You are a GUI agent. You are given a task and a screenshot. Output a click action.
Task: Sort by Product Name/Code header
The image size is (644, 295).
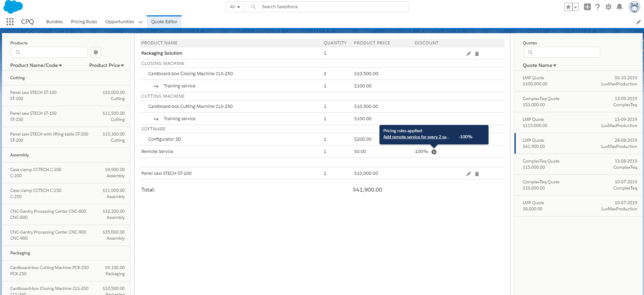coord(36,65)
